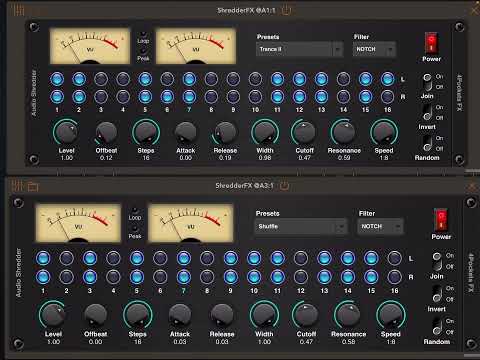Viewport: 480px width, 360px height.
Task: Toggle step 2 L button in bottom shredder
Action: point(66,258)
